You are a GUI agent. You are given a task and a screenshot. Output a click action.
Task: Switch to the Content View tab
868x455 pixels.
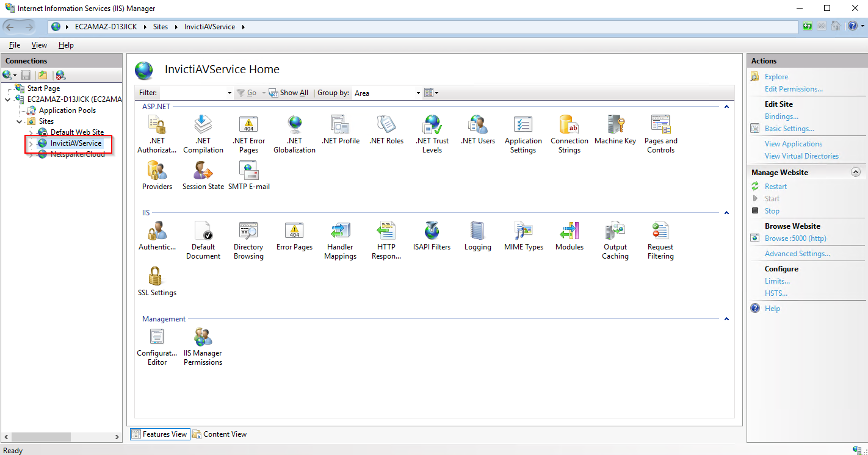tap(219, 434)
